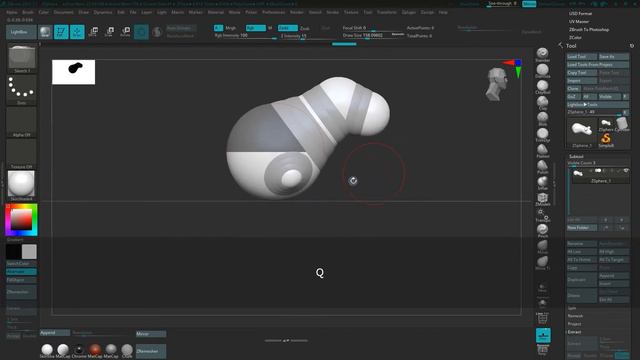Viewport: 640px width, 360px height.
Task: Expand the Subtool section header
Action: 576,156
